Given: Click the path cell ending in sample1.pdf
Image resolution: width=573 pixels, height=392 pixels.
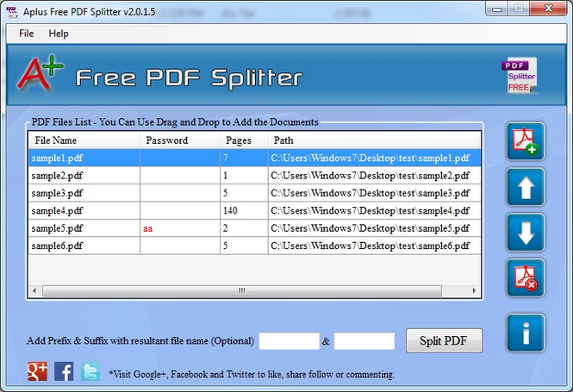Looking at the screenshot, I should click(374, 158).
